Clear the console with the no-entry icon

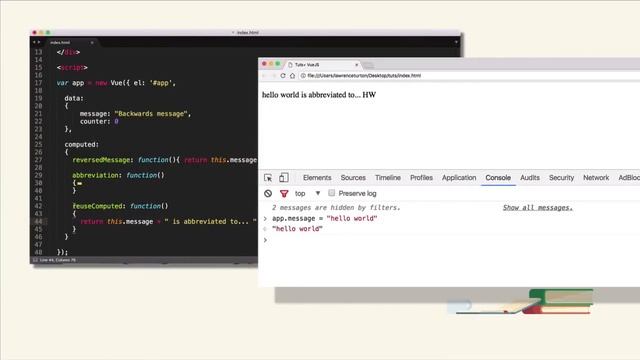[x=268, y=193]
